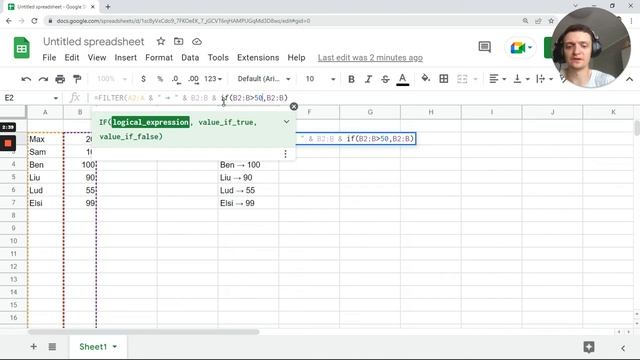Select the column G header
640x360 pixels.
click(370, 112)
